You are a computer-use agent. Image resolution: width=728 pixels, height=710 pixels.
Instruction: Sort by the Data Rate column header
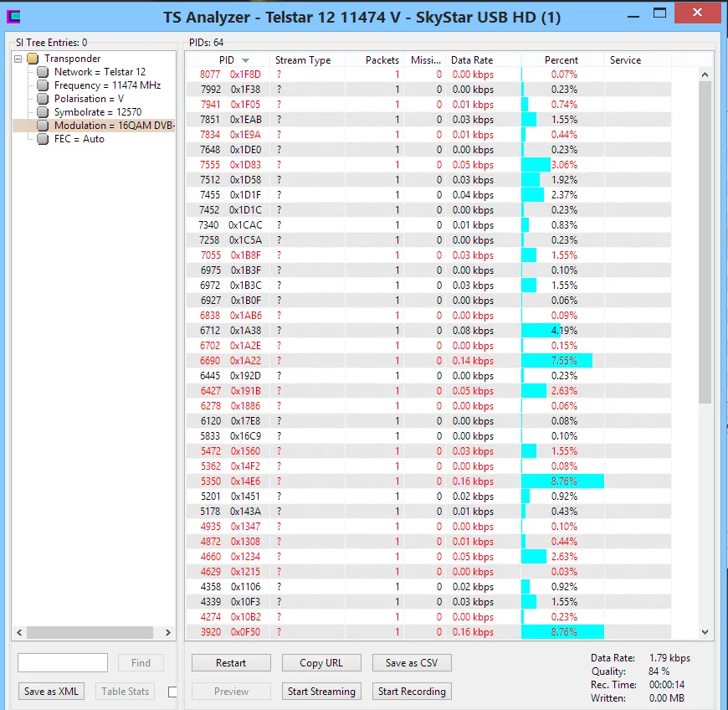pyautogui.click(x=472, y=60)
